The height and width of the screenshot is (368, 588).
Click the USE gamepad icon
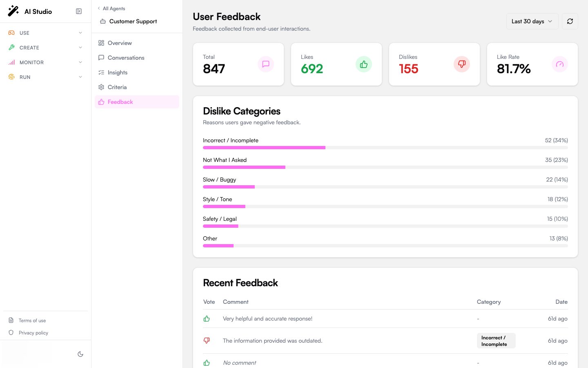pos(11,33)
